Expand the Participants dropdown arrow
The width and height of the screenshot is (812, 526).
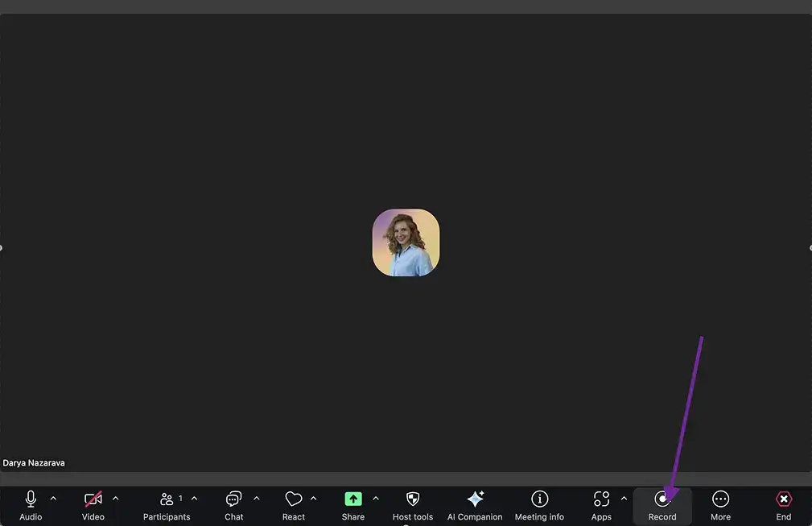[x=193, y=497]
